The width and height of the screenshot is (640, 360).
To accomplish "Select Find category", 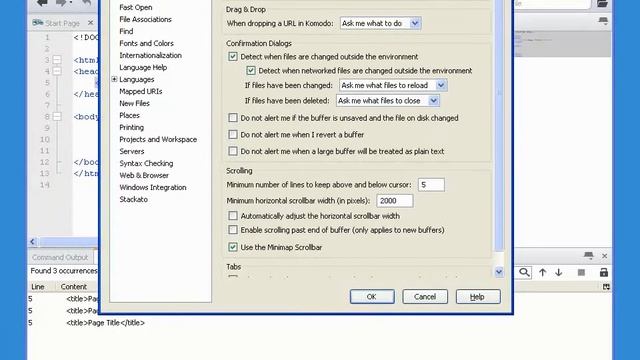I will [126, 31].
